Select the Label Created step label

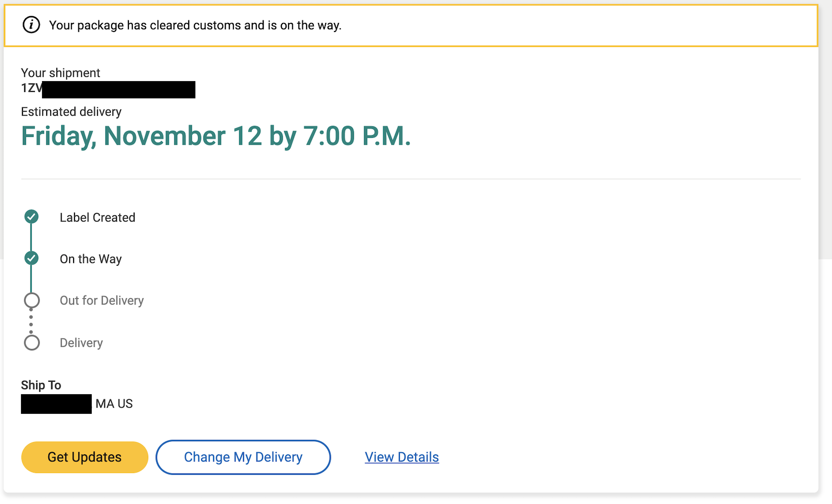pos(97,218)
